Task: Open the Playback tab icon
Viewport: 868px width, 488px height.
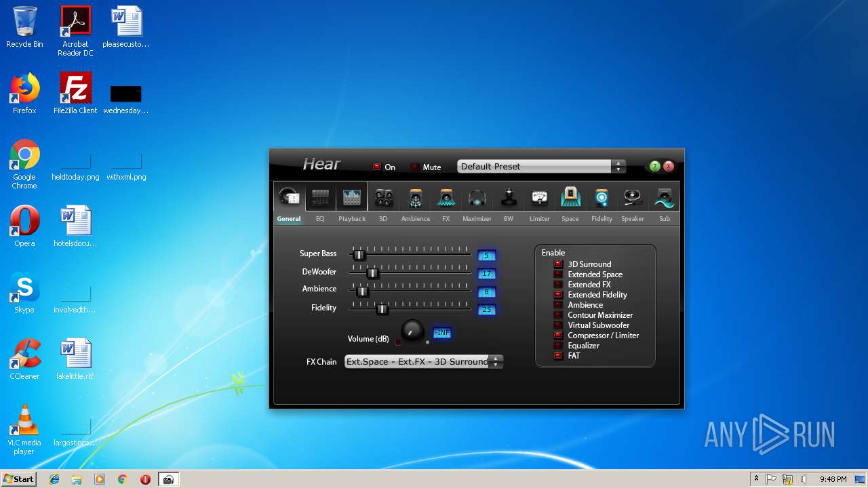Action: [351, 197]
